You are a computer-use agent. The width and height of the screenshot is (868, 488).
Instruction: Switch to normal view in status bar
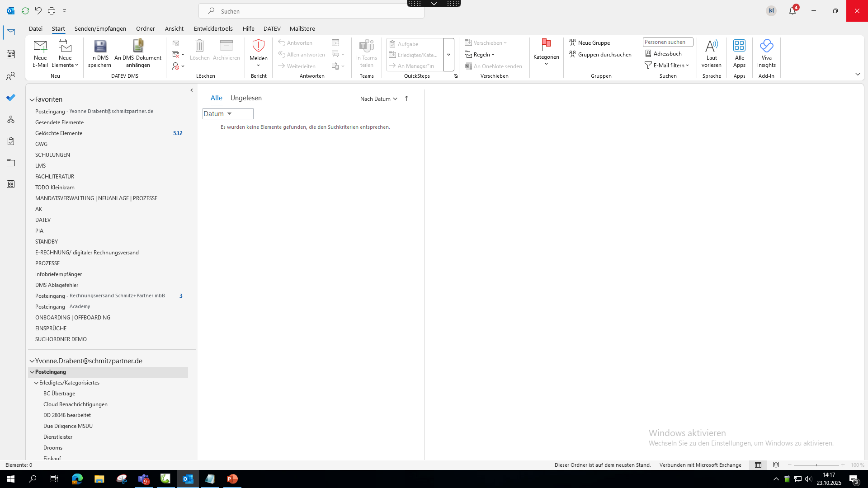758,465
